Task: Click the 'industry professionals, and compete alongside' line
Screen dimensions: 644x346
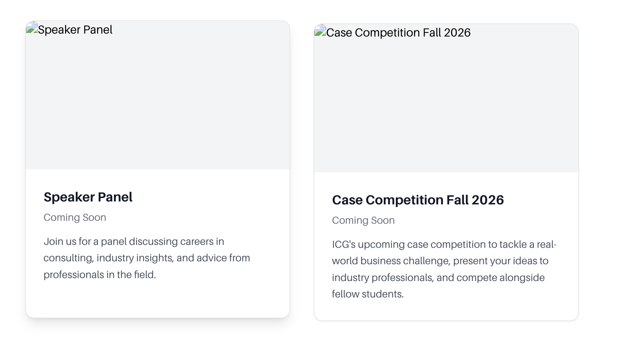Action: (438, 278)
